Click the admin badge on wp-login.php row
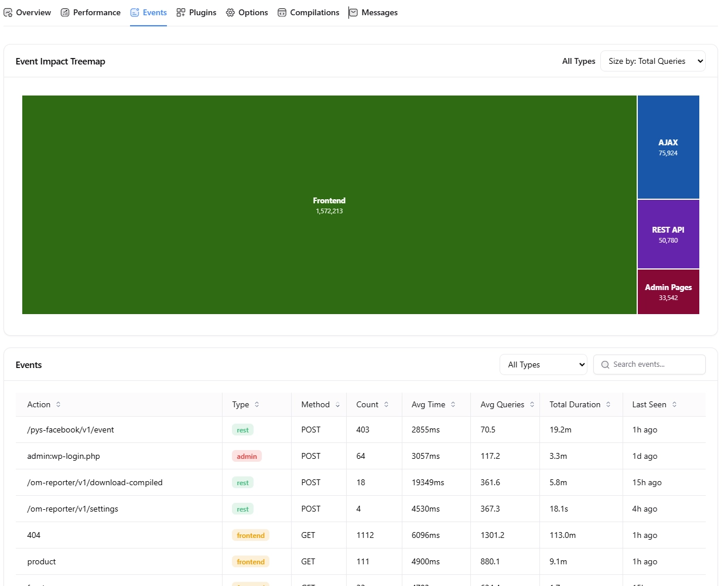Image resolution: width=728 pixels, height=586 pixels. coord(246,456)
